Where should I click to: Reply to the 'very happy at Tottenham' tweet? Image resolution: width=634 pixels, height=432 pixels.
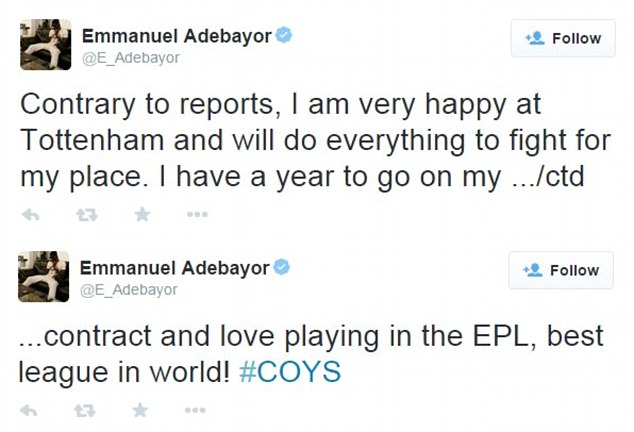29,215
